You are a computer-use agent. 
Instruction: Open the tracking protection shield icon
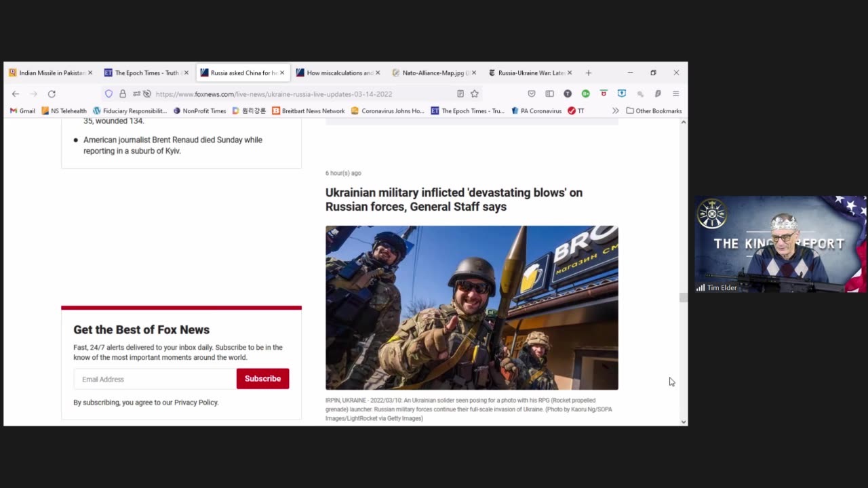[x=108, y=94]
